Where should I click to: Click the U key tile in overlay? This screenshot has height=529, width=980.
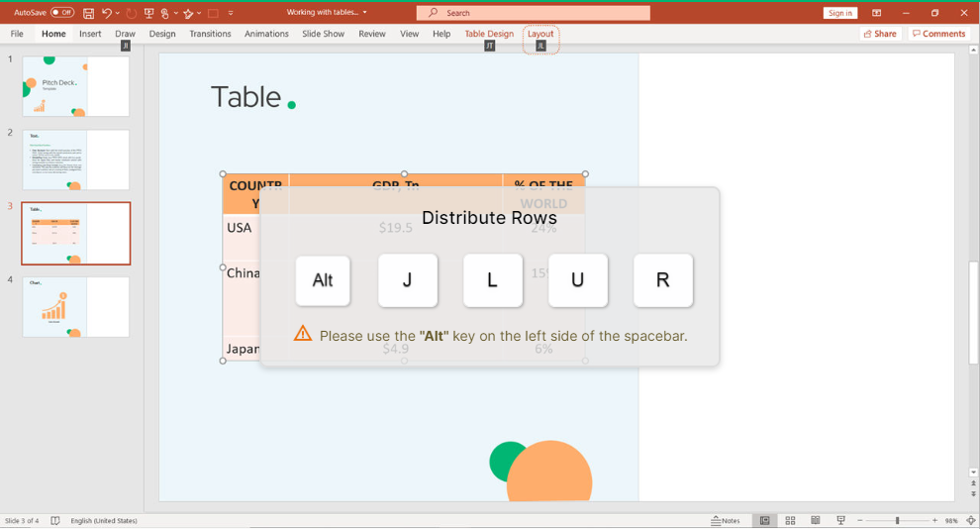(577, 280)
